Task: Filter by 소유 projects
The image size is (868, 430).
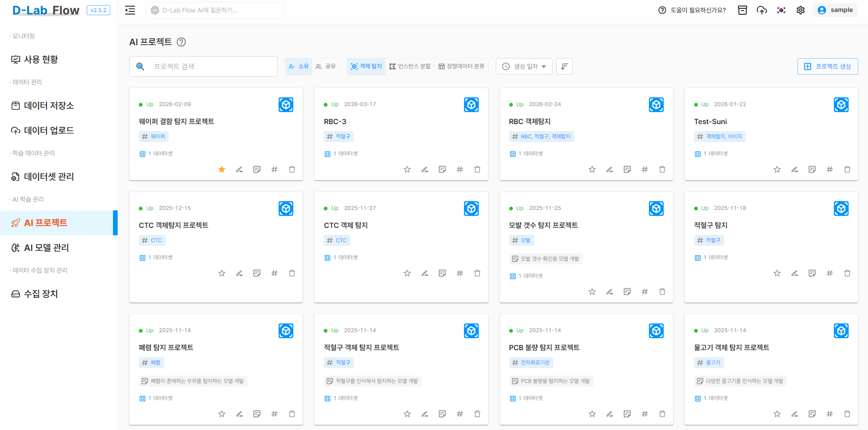Action: pyautogui.click(x=298, y=66)
